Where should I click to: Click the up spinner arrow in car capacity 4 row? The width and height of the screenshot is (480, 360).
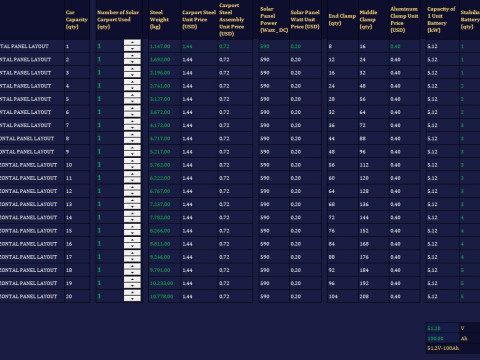tap(132, 82)
